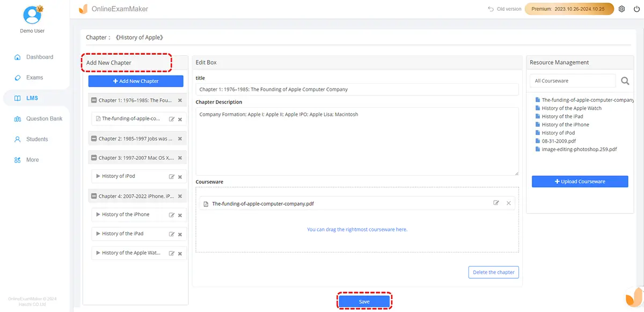The width and height of the screenshot is (644, 312).
Task: Click the Demo User avatar
Action: click(x=32, y=15)
